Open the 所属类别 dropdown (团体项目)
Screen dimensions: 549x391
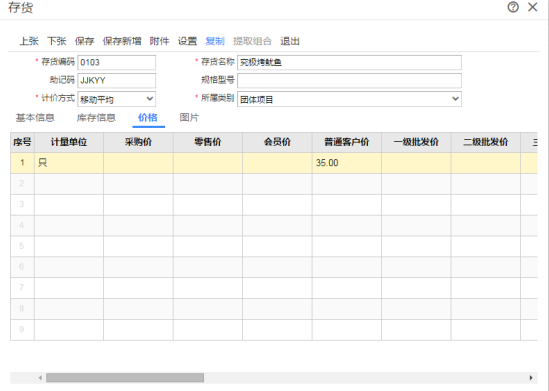tap(349, 99)
